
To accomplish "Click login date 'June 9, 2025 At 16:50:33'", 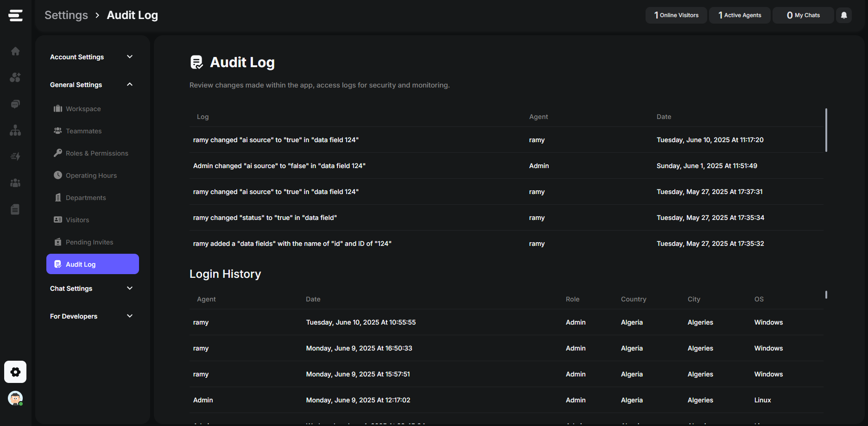I will pyautogui.click(x=359, y=348).
